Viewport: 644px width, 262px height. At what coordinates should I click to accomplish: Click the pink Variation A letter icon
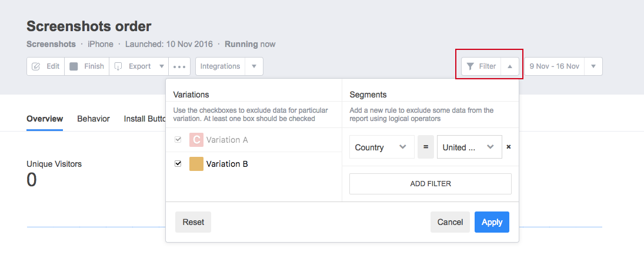196,140
